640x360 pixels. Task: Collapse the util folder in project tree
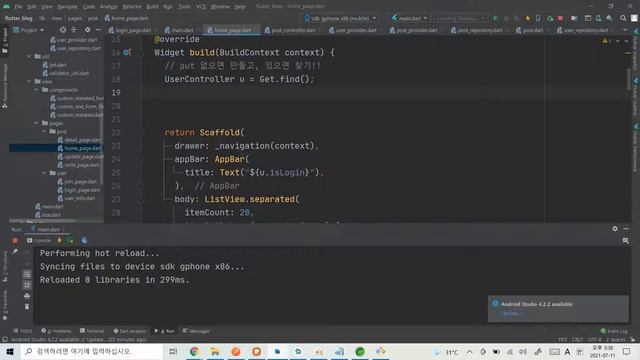coord(29,56)
